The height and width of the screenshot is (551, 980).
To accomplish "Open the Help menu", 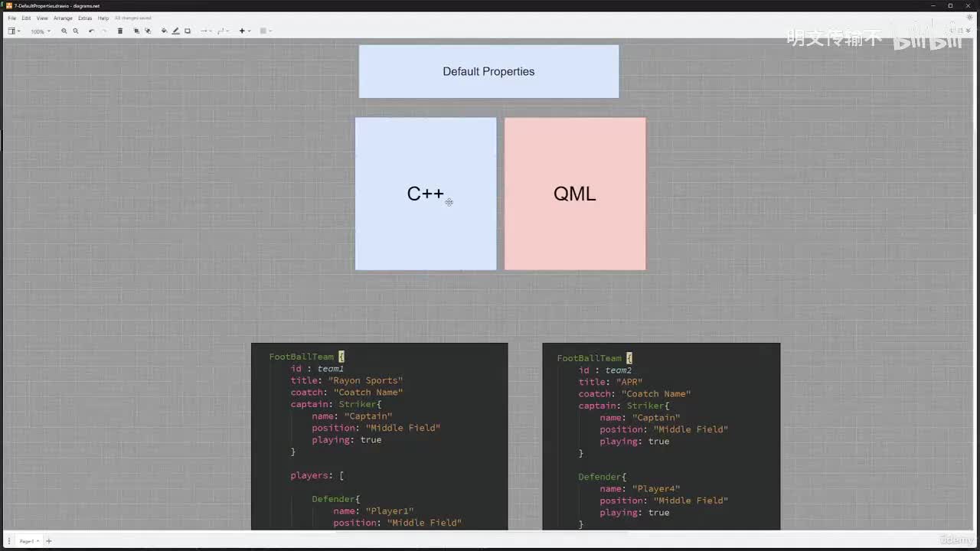I will click(x=103, y=18).
